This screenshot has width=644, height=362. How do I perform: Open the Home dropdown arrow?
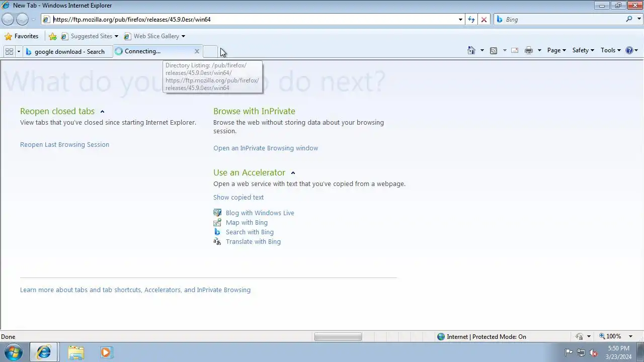(482, 50)
